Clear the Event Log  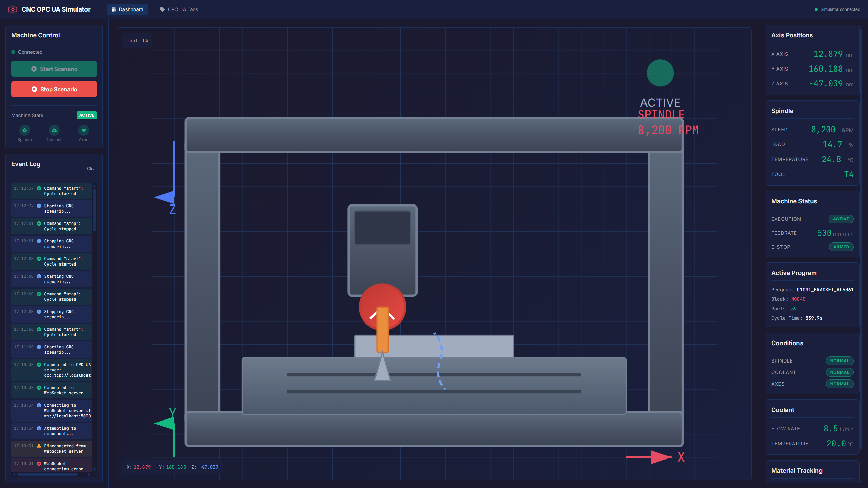pyautogui.click(x=92, y=168)
